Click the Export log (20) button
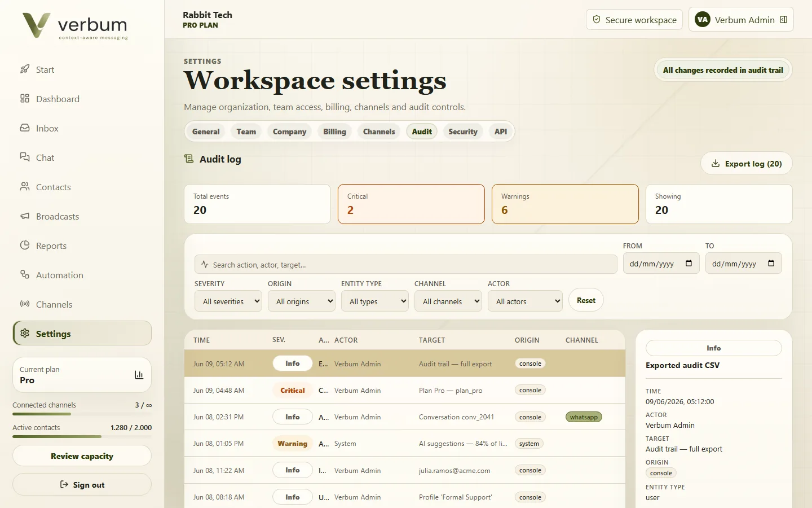812x508 pixels. 747,164
